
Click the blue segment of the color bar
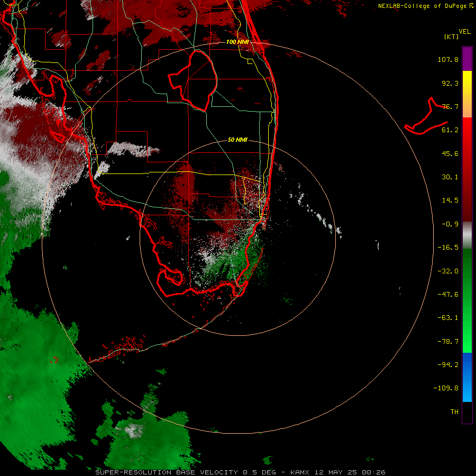pyautogui.click(x=467, y=377)
